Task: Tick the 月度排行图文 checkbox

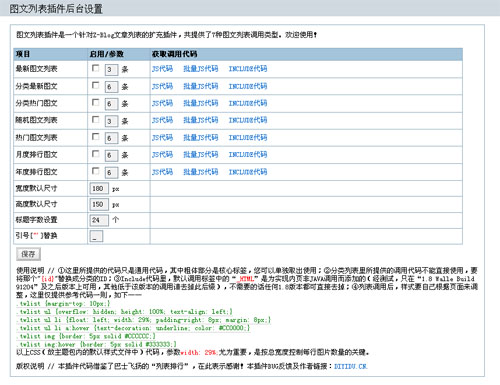Action: (x=95, y=154)
